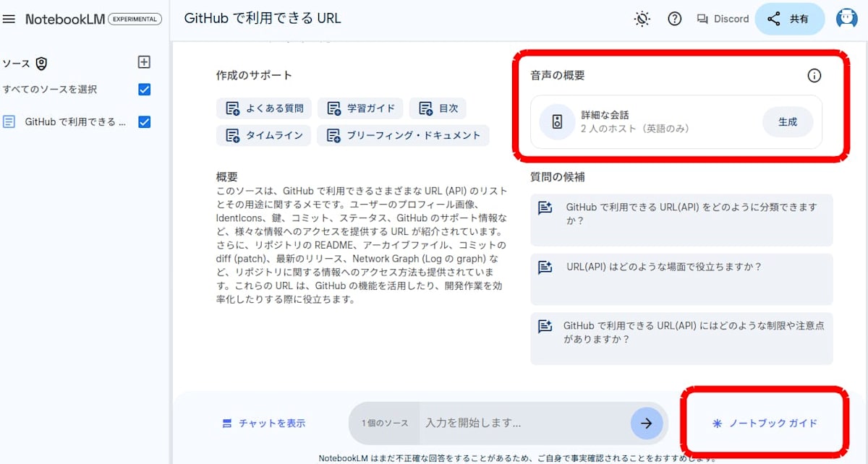This screenshot has width=868, height=464.
Task: Add a new source with plus icon
Action: (144, 62)
